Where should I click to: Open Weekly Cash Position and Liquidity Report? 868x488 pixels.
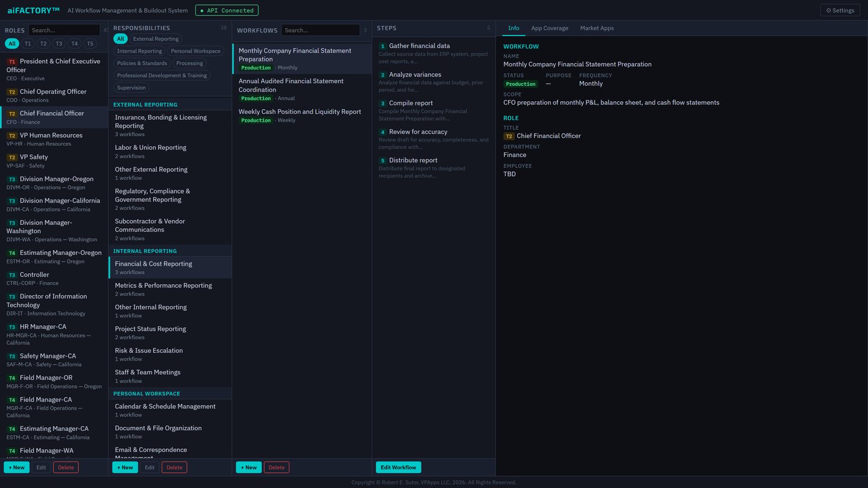302,116
